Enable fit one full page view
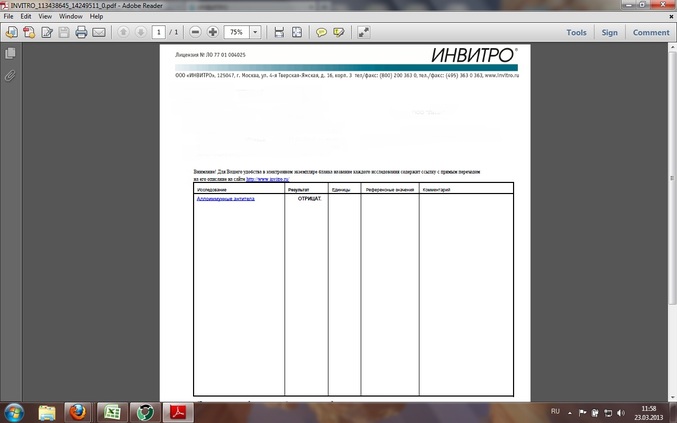The width and height of the screenshot is (677, 423). click(x=297, y=32)
